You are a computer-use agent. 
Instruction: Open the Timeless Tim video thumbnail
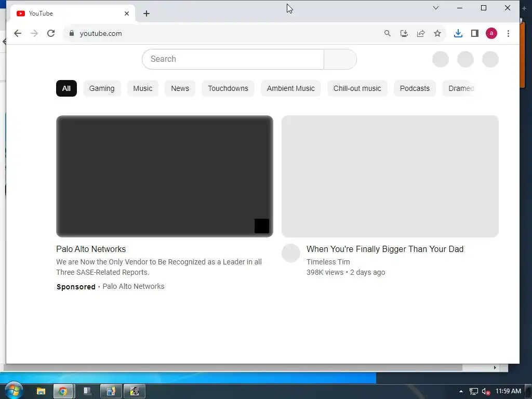tap(390, 176)
